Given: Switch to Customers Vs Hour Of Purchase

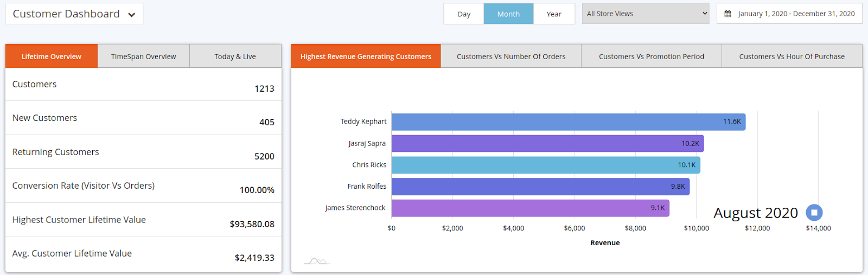Looking at the screenshot, I should click(792, 56).
